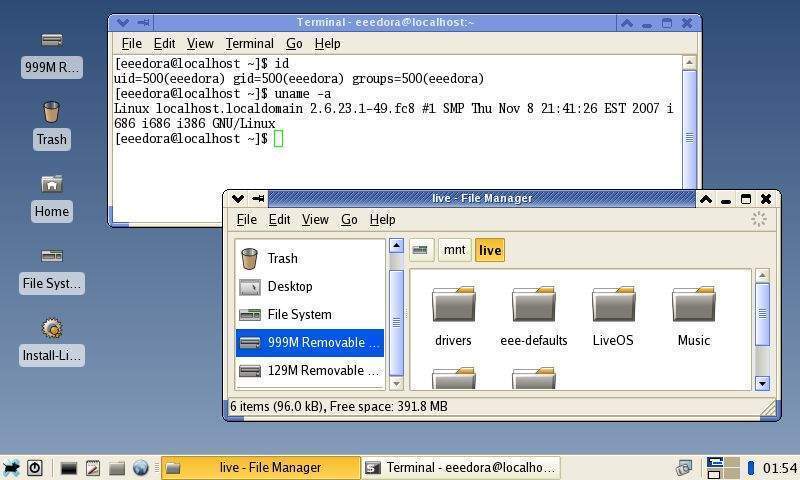The height and width of the screenshot is (480, 800).
Task: Open the drivers folder
Action: pyautogui.click(x=453, y=305)
